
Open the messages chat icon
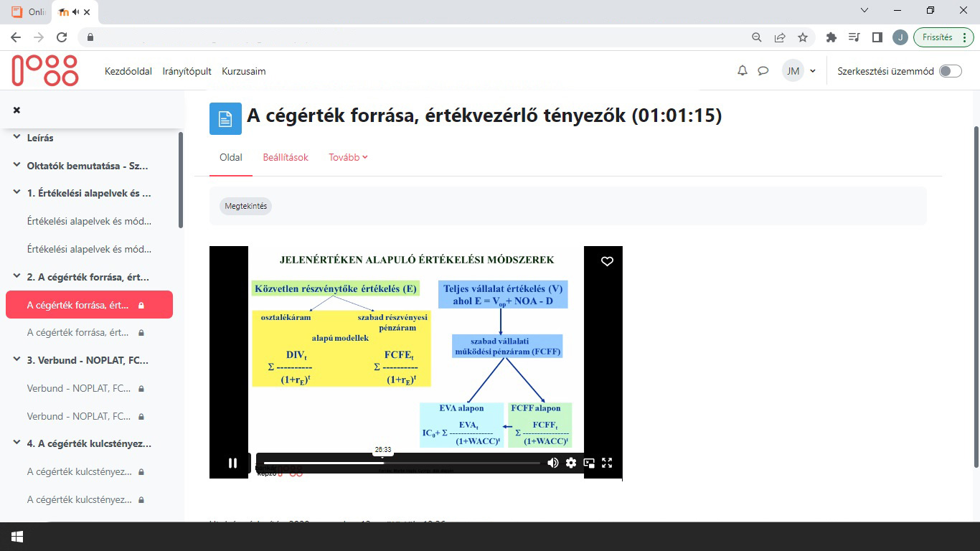click(x=763, y=70)
